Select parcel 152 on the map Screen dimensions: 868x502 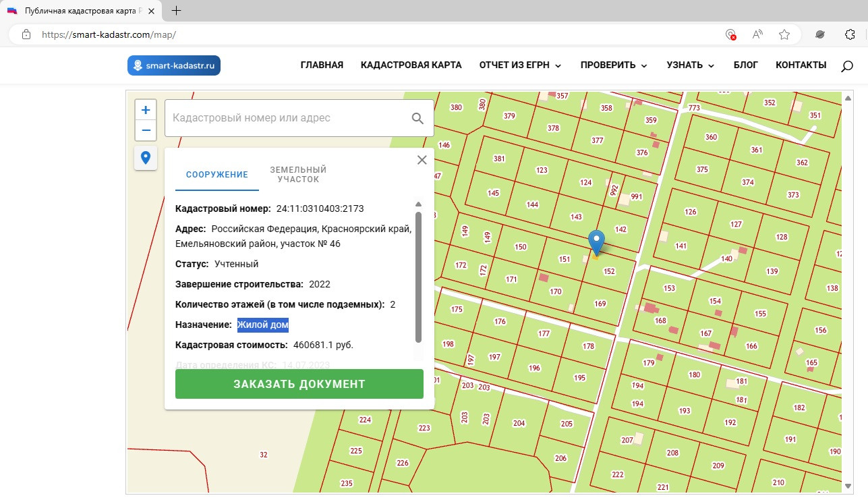[x=609, y=272]
